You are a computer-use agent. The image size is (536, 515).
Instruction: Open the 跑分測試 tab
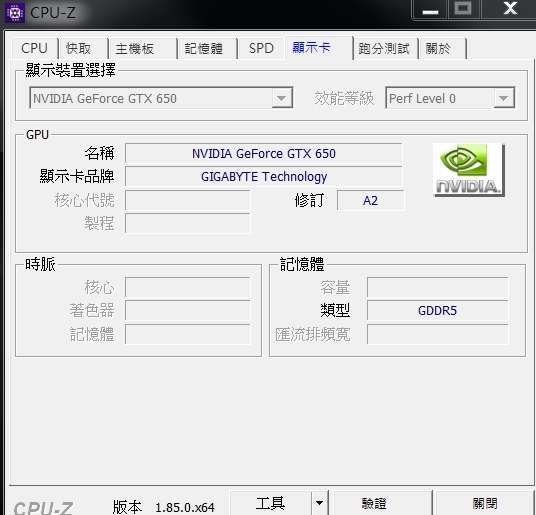coord(385,49)
